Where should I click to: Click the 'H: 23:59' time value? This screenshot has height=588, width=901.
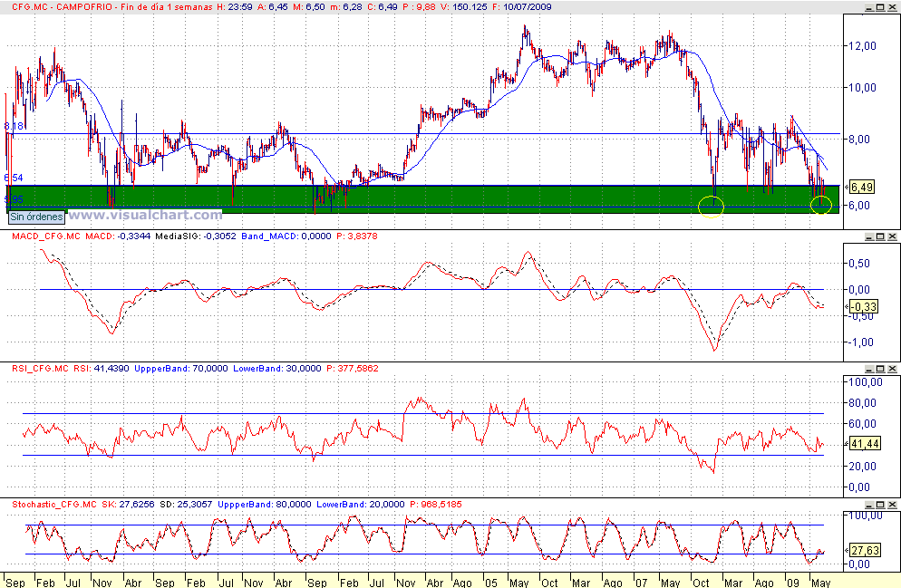click(234, 7)
